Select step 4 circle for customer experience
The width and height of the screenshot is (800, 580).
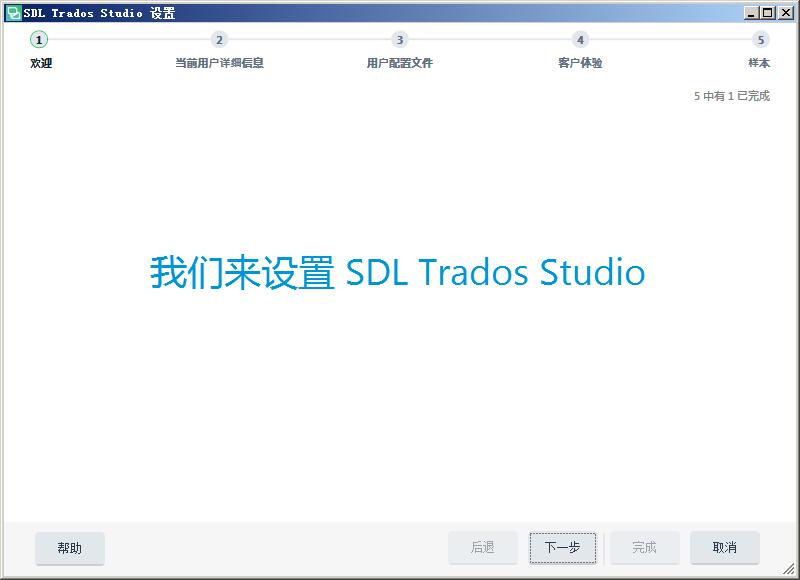point(580,40)
